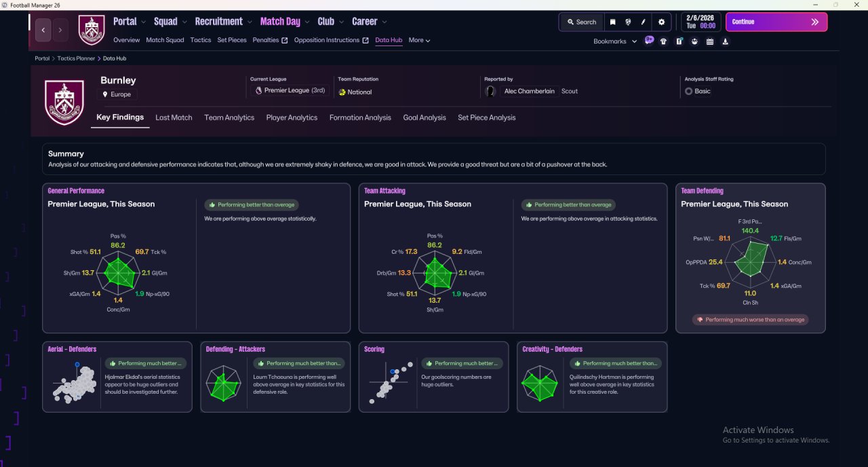The image size is (868, 467).
Task: Click the external link icon beside Penalties
Action: coord(285,40)
